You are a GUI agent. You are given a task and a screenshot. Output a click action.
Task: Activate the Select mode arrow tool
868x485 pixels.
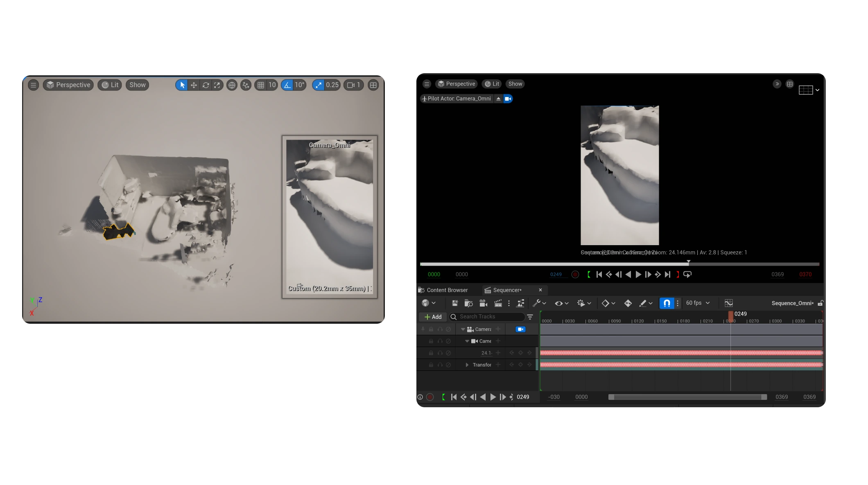pos(182,85)
